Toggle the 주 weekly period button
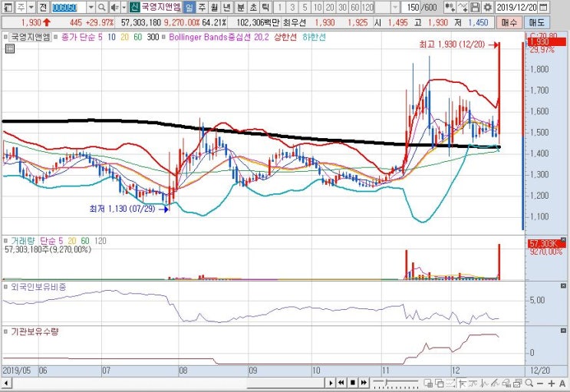This screenshot has width=570, height=392. click(202, 7)
